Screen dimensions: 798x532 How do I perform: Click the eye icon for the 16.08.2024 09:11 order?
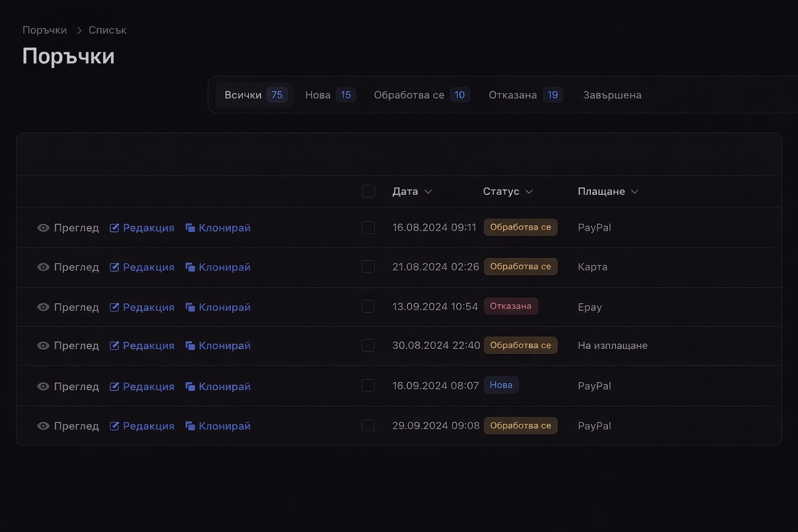click(43, 228)
